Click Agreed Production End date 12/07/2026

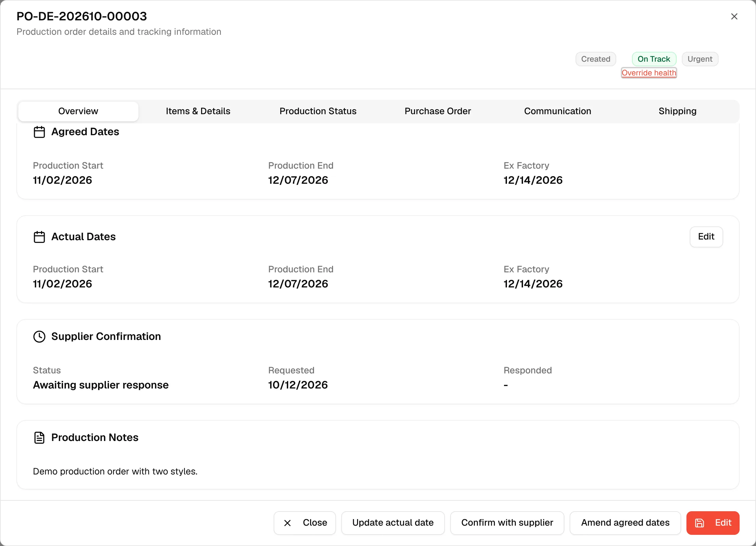[298, 180]
